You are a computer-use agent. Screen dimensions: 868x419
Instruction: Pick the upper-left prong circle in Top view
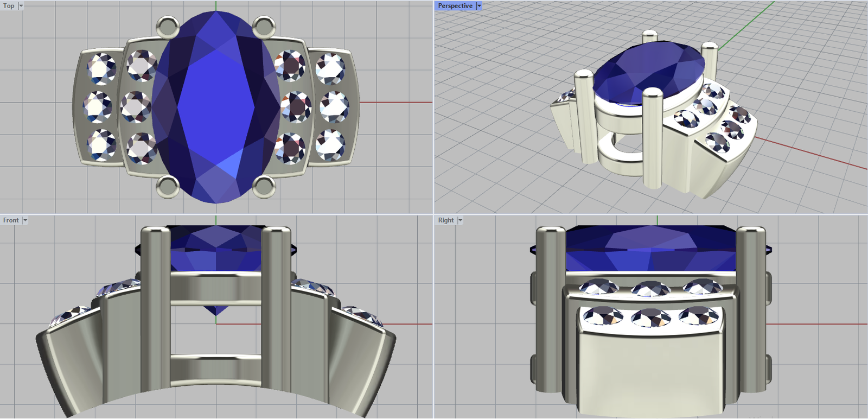[168, 27]
